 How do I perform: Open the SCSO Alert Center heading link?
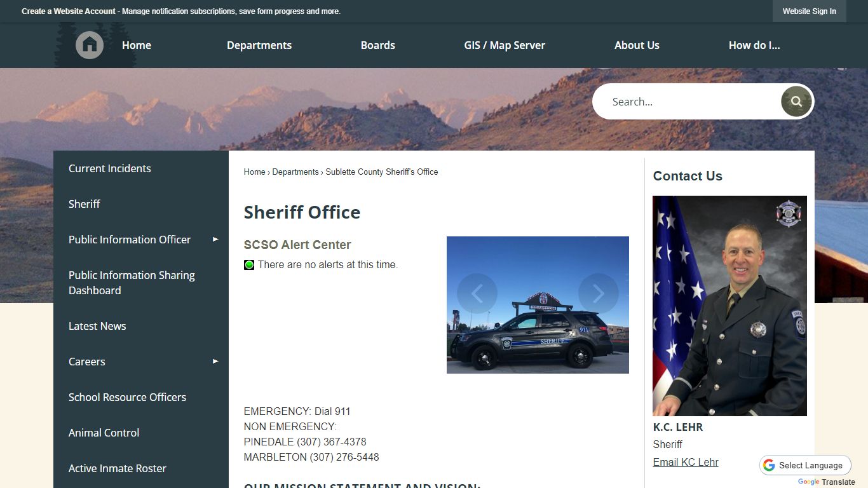point(297,245)
